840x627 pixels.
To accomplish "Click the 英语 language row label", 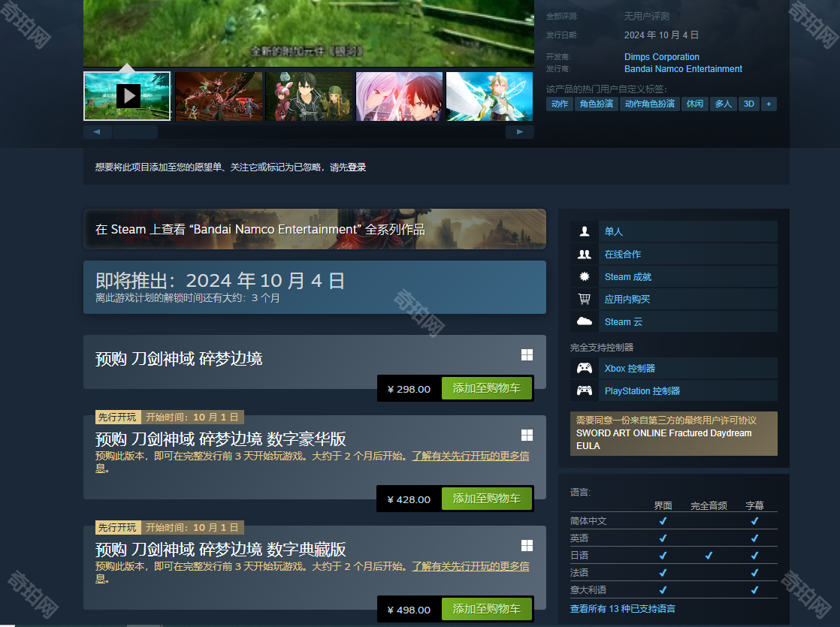I will (x=579, y=538).
